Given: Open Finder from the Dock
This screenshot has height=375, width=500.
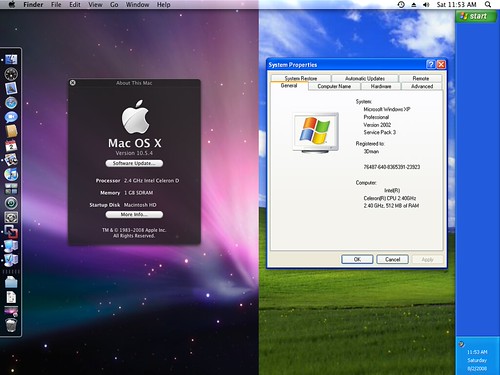Looking at the screenshot, I should tap(11, 59).
